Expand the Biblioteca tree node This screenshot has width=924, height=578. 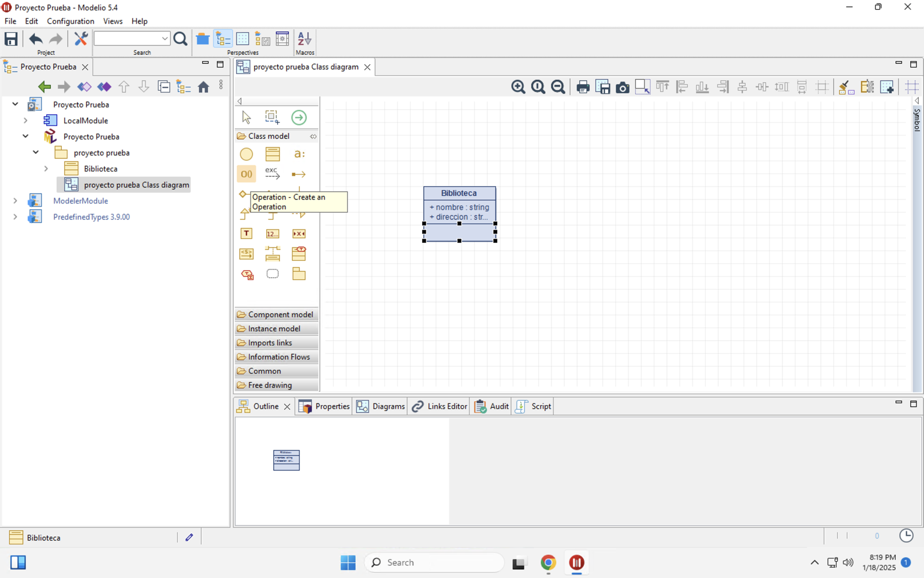click(x=46, y=169)
